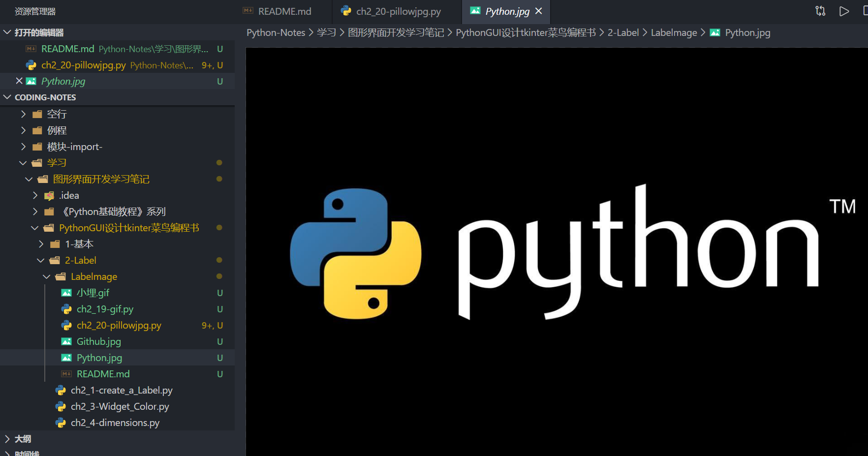Open ch2_20-pillowjpg.py in the file tree

pyautogui.click(x=117, y=325)
